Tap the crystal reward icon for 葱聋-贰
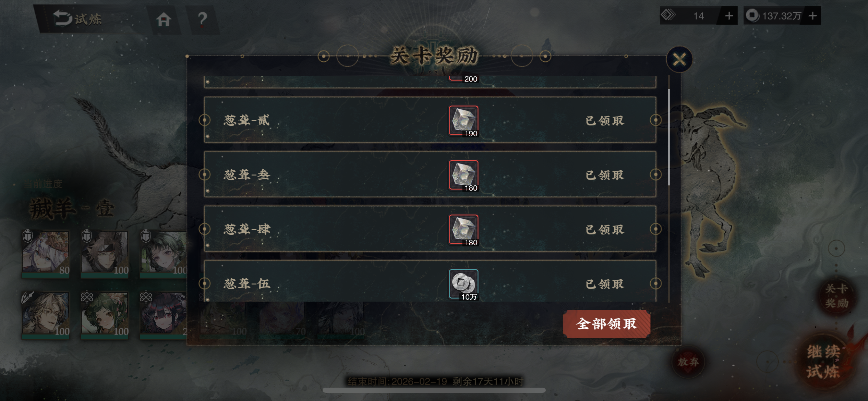 [463, 121]
